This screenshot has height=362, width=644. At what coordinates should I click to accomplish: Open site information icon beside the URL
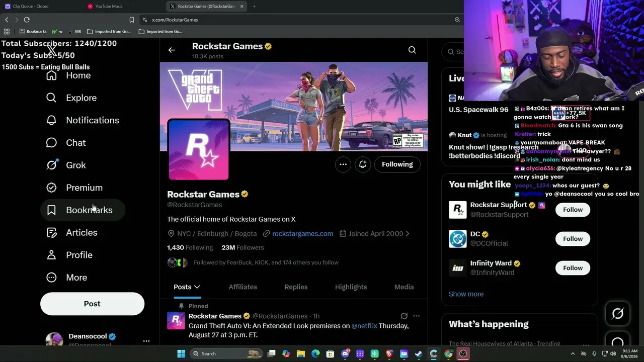(x=145, y=20)
